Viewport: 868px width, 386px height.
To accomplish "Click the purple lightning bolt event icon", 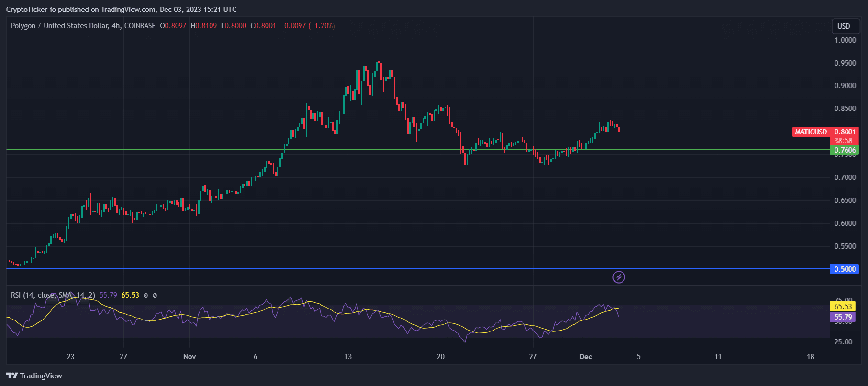I will click(619, 277).
